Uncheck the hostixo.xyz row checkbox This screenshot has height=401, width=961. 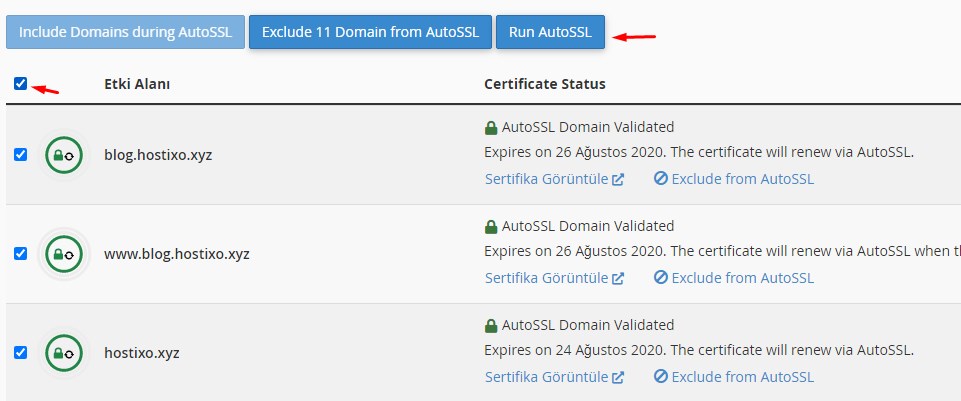click(x=21, y=353)
